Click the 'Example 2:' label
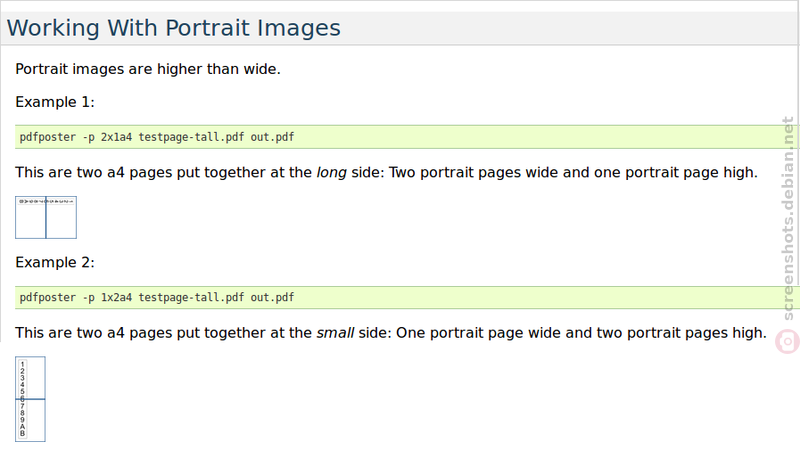800x458 pixels. coord(55,262)
